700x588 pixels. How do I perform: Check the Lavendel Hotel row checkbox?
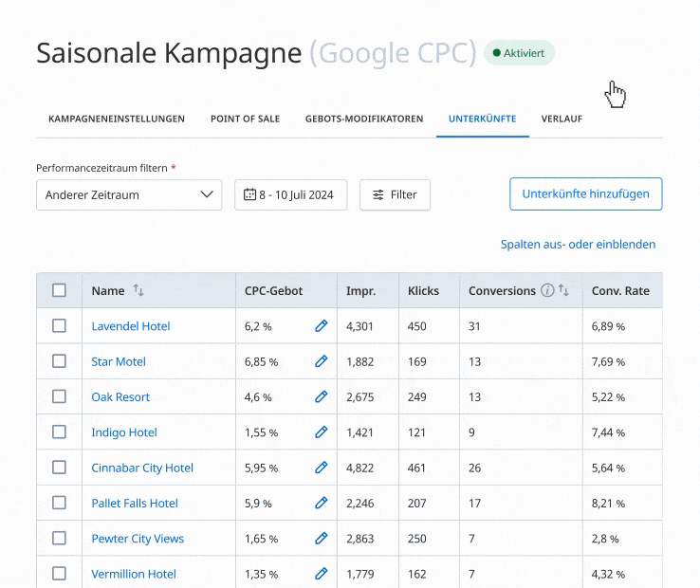tap(59, 326)
